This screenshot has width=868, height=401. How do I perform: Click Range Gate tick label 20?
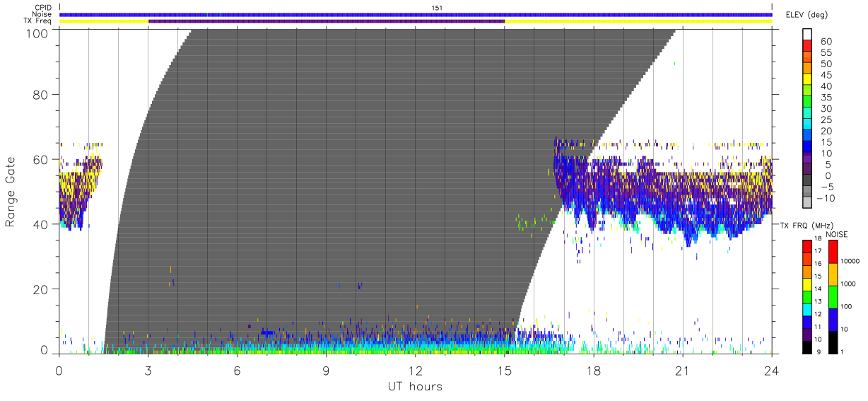click(x=41, y=289)
